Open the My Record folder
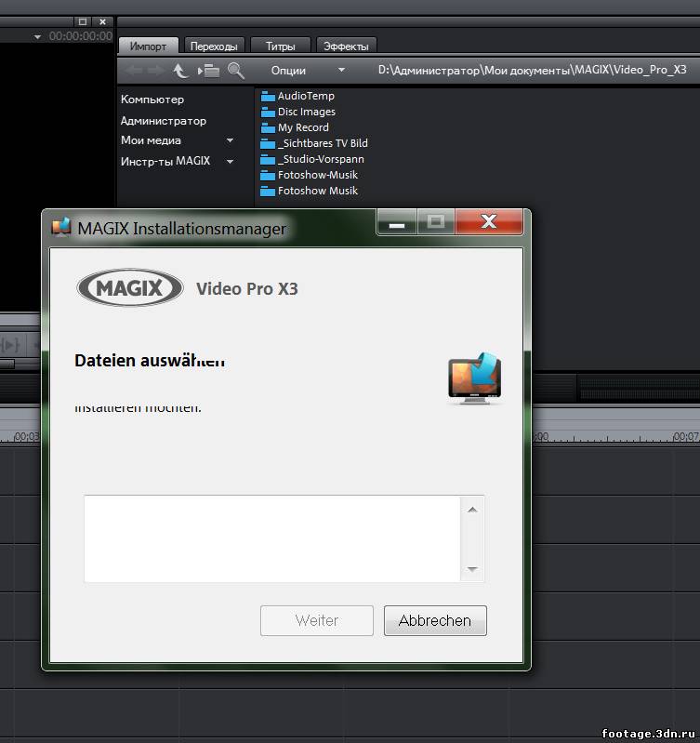The image size is (700, 743). [x=295, y=127]
